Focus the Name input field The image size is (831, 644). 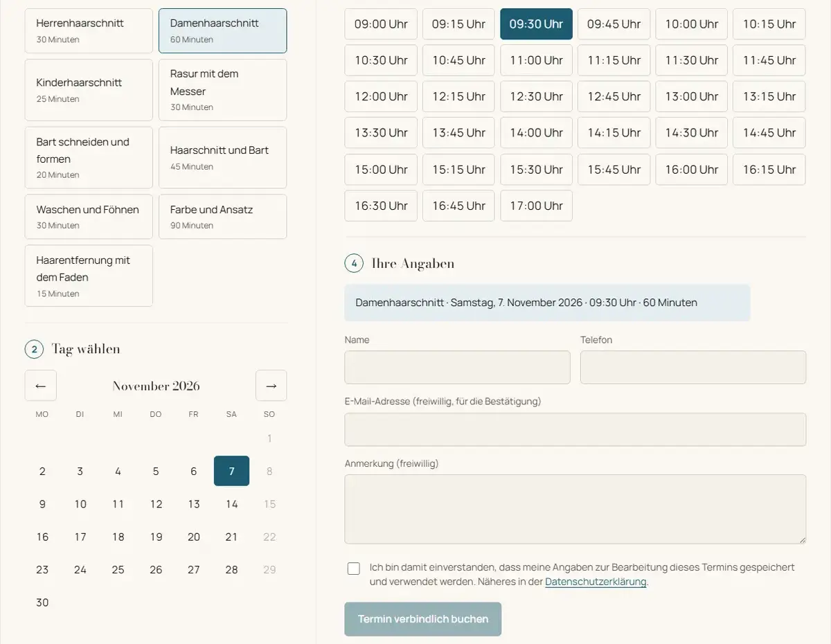458,367
